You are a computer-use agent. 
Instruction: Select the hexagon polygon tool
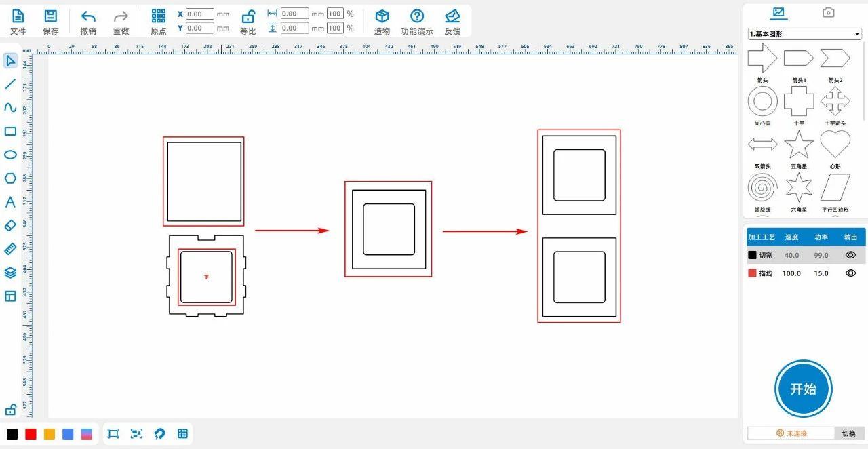10,178
